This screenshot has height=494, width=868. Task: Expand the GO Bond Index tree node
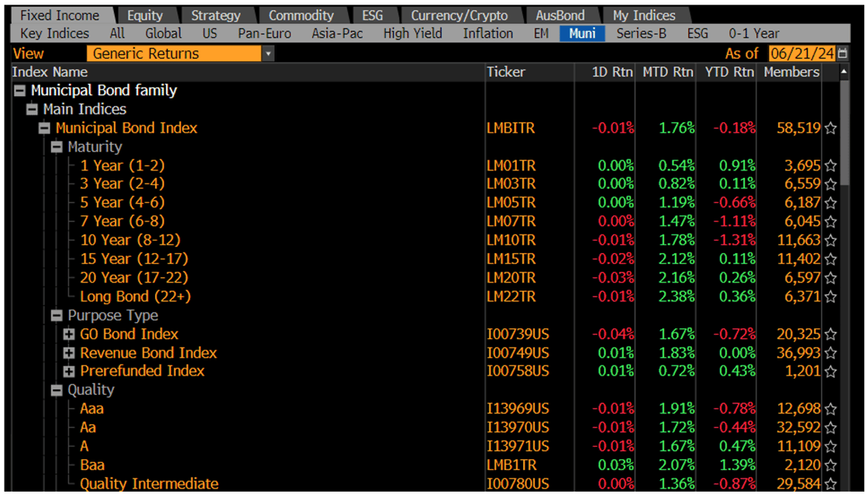(x=68, y=334)
